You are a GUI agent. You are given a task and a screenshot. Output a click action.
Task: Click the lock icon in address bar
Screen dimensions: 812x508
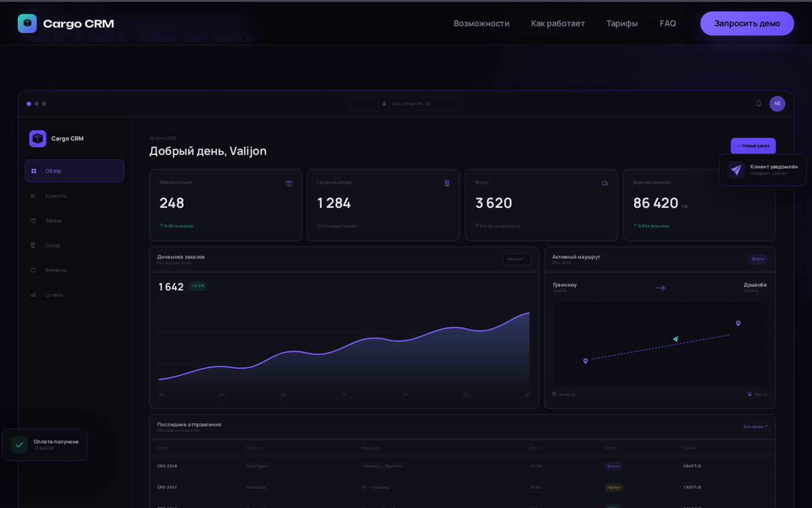[x=384, y=104]
